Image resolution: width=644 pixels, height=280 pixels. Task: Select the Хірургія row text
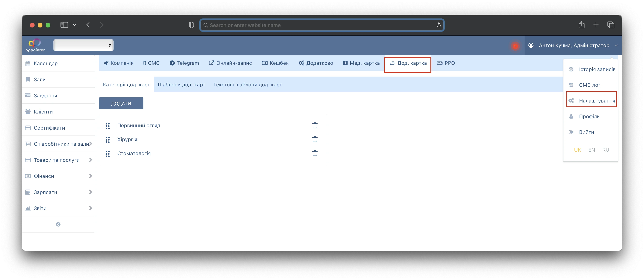[127, 139]
